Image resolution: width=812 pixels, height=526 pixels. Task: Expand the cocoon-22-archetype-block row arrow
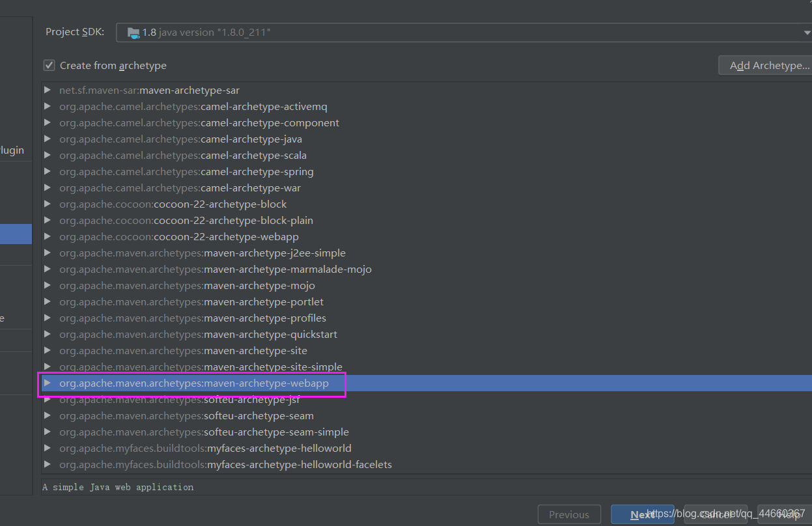click(47, 204)
